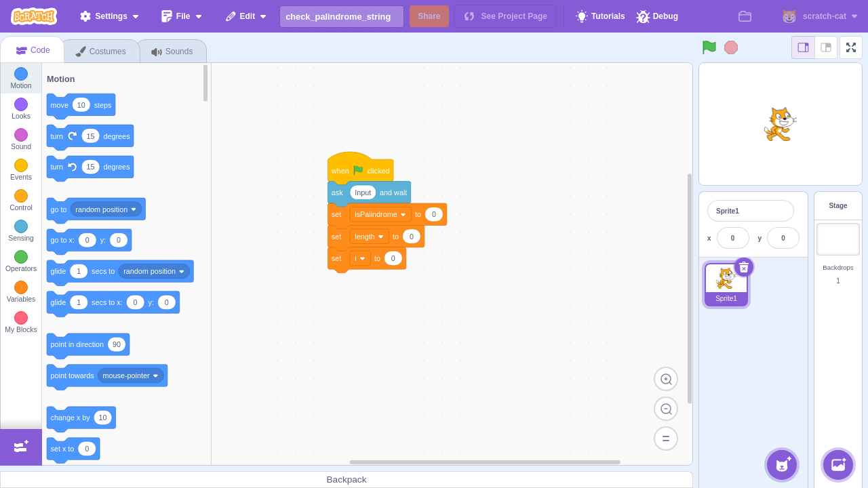This screenshot has width=868, height=488.
Task: Select the Operators block category
Action: (x=21, y=262)
